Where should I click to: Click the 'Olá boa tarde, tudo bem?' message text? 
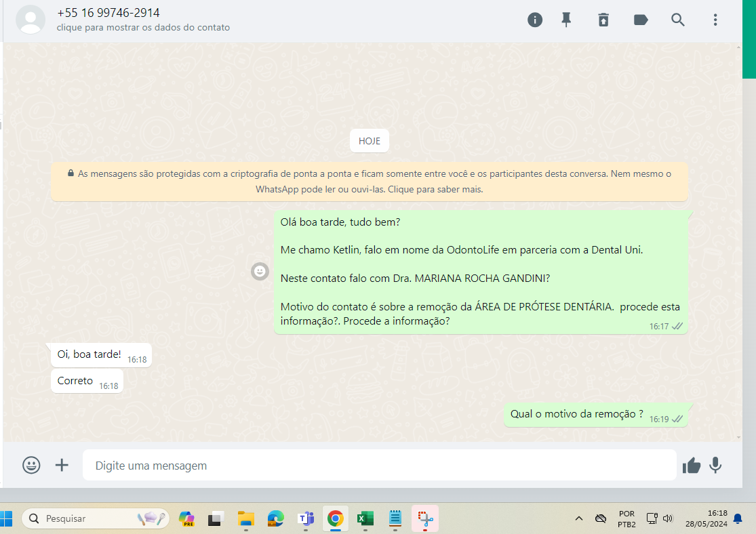pyautogui.click(x=340, y=222)
